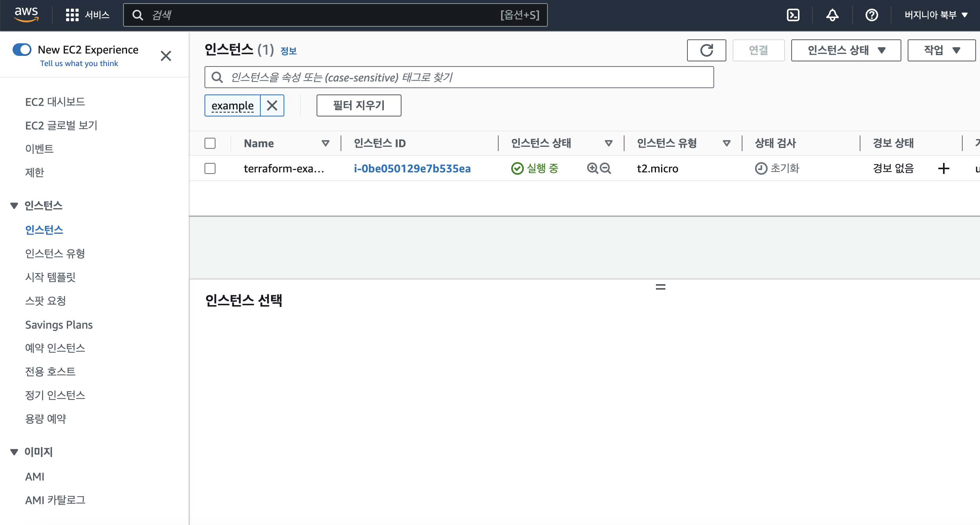The width and height of the screenshot is (980, 525).
Task: Open AMI in the sidebar
Action: tap(35, 477)
